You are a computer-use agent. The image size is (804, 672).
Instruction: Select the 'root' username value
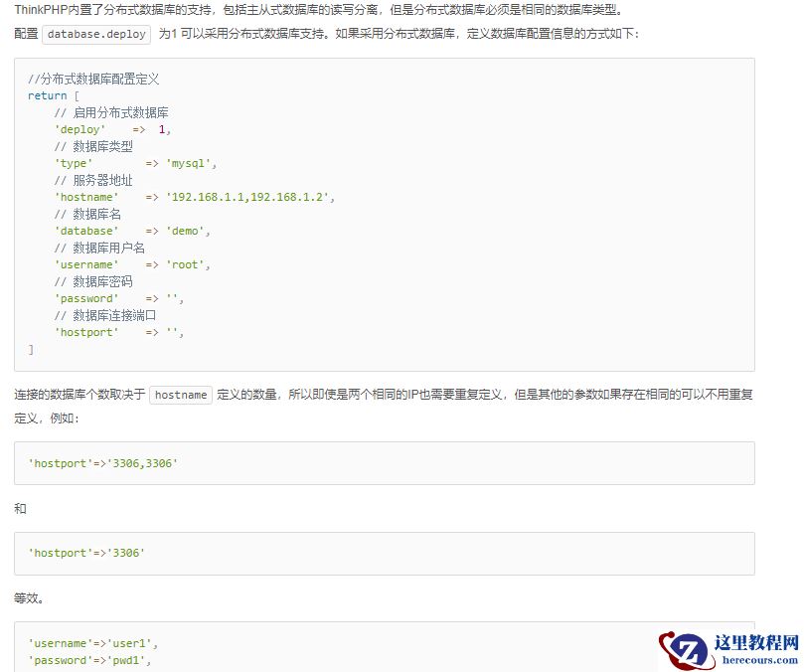pos(185,265)
